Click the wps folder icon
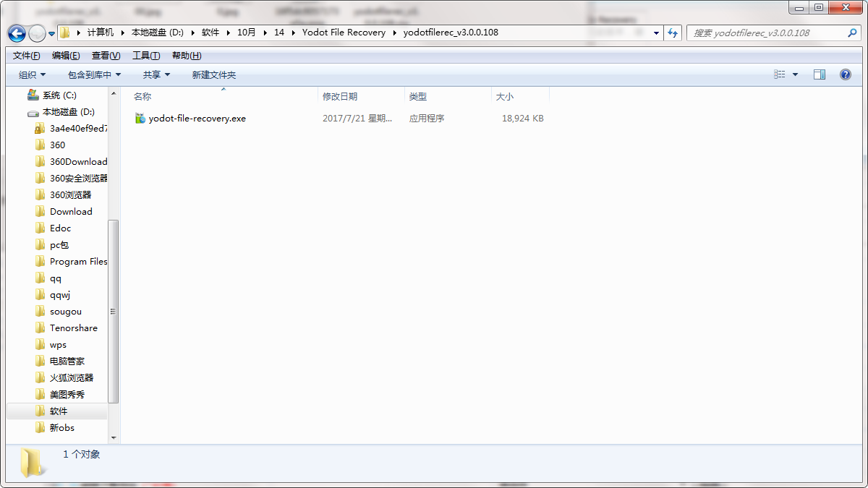This screenshot has height=488, width=868. [x=41, y=344]
